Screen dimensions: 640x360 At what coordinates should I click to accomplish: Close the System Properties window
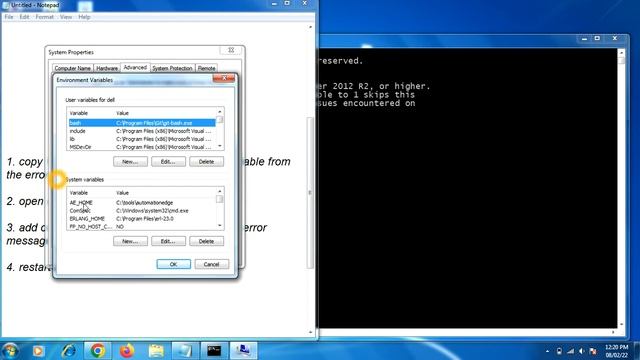(231, 50)
